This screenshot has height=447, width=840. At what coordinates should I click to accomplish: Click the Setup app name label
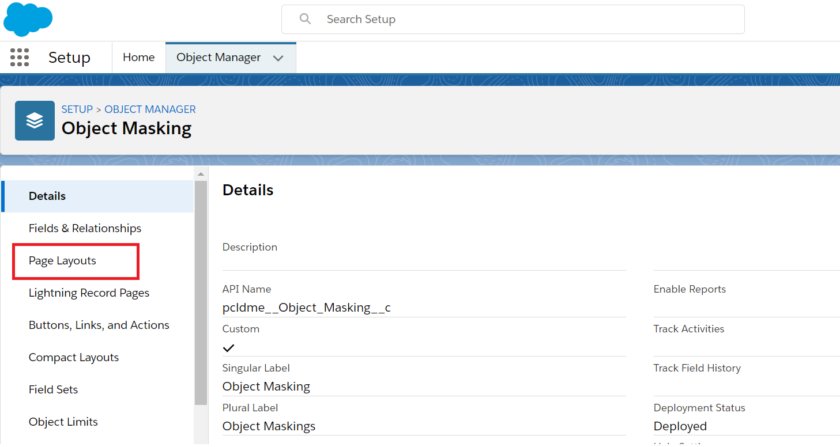(x=69, y=57)
